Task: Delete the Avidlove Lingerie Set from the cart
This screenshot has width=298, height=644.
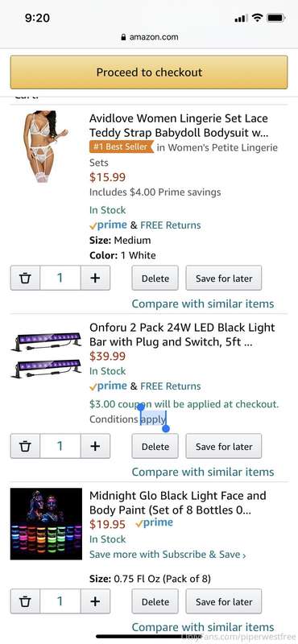Action: point(155,278)
